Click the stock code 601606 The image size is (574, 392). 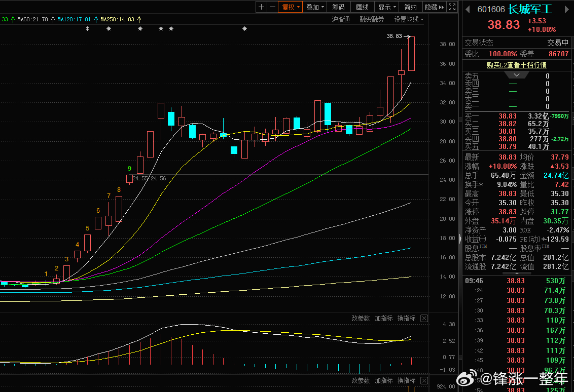(491, 10)
